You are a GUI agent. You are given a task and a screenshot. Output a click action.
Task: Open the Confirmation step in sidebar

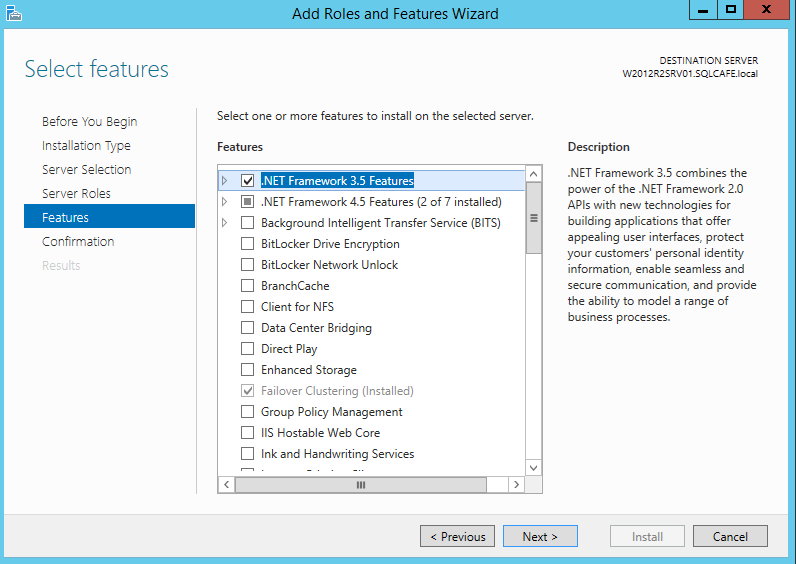(x=78, y=241)
